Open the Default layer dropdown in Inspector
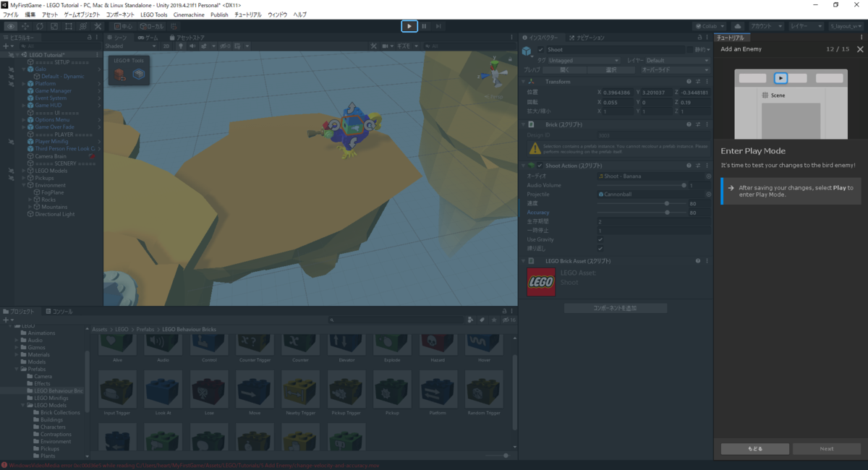The width and height of the screenshot is (868, 470). pos(678,61)
